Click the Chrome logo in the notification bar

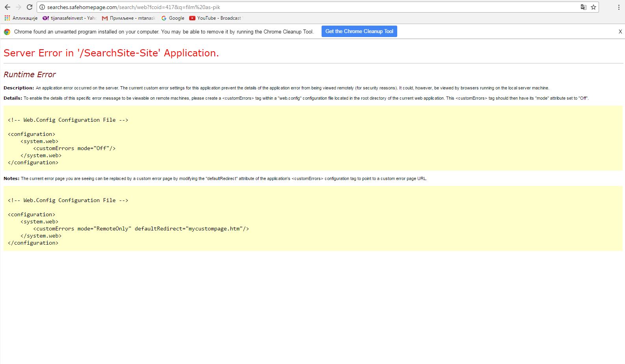pyautogui.click(x=7, y=32)
